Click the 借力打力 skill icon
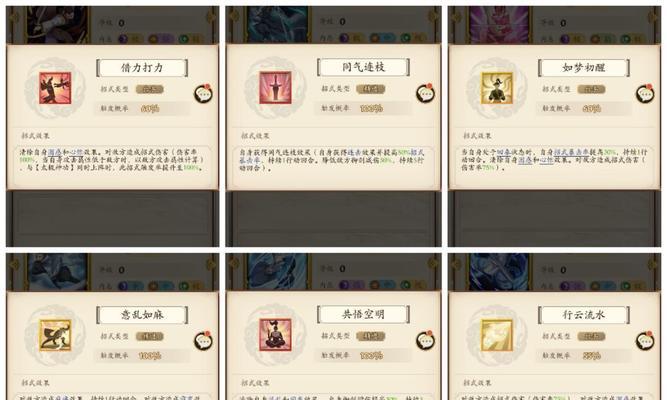This screenshot has height=400, width=667. tap(55, 88)
